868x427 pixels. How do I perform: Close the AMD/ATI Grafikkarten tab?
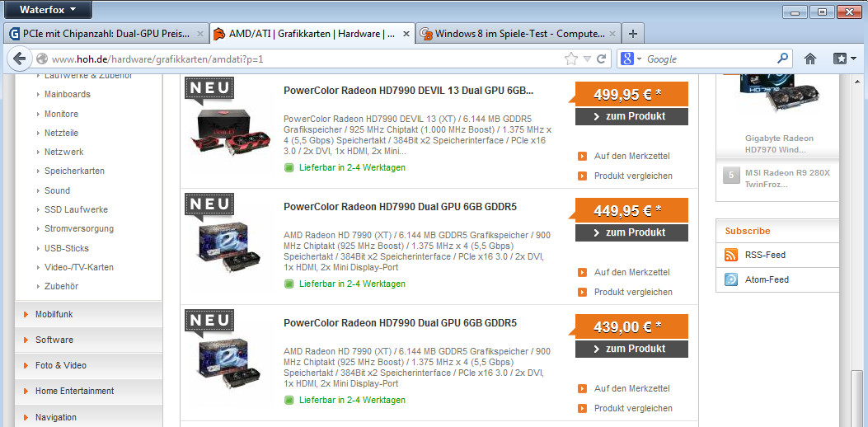point(406,34)
